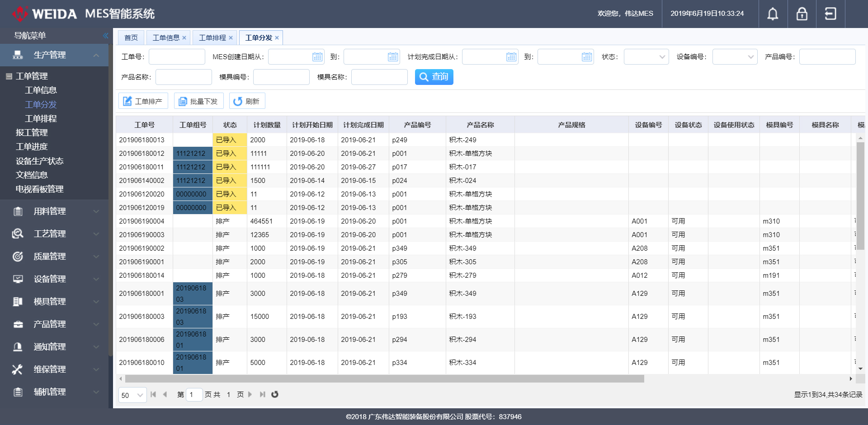Open 工单信息 in the sidebar
868x425 pixels.
41,90
